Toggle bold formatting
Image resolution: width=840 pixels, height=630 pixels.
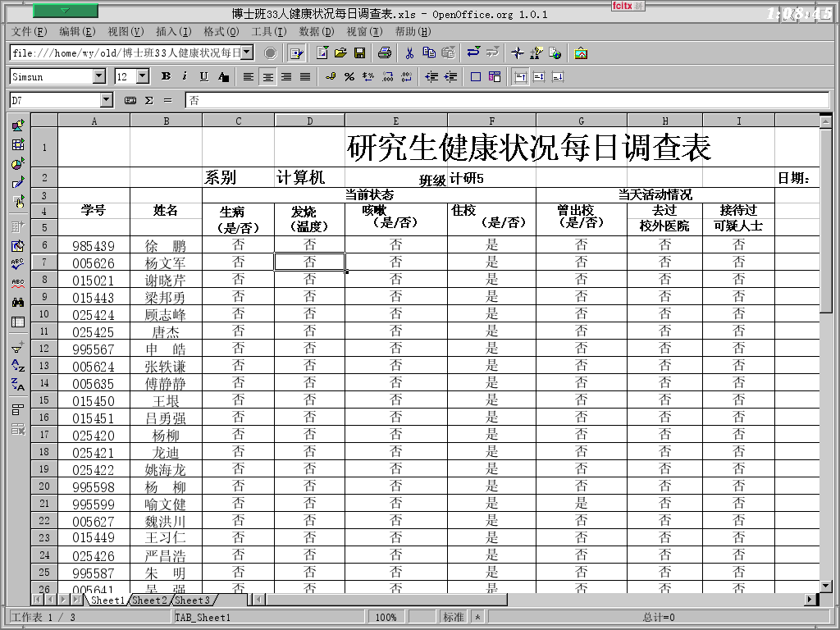point(166,76)
